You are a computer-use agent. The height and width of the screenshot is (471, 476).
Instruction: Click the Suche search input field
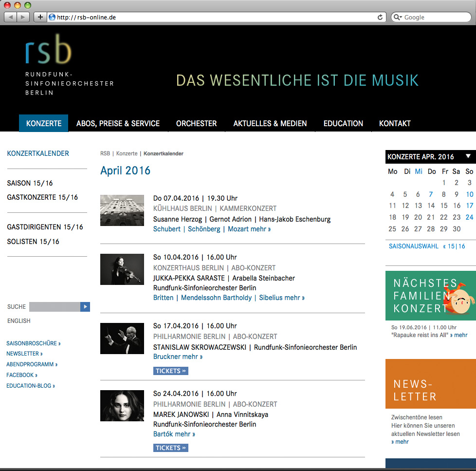[x=54, y=306]
